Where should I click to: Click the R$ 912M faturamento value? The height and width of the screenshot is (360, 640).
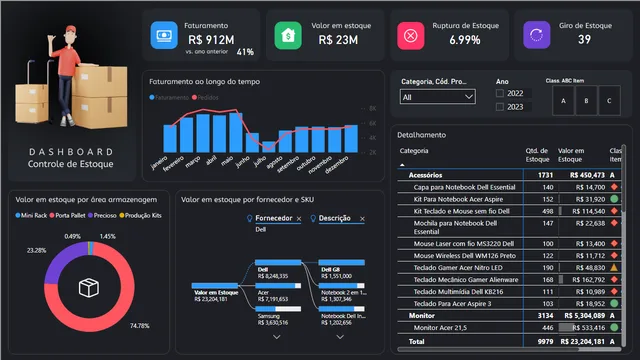211,40
